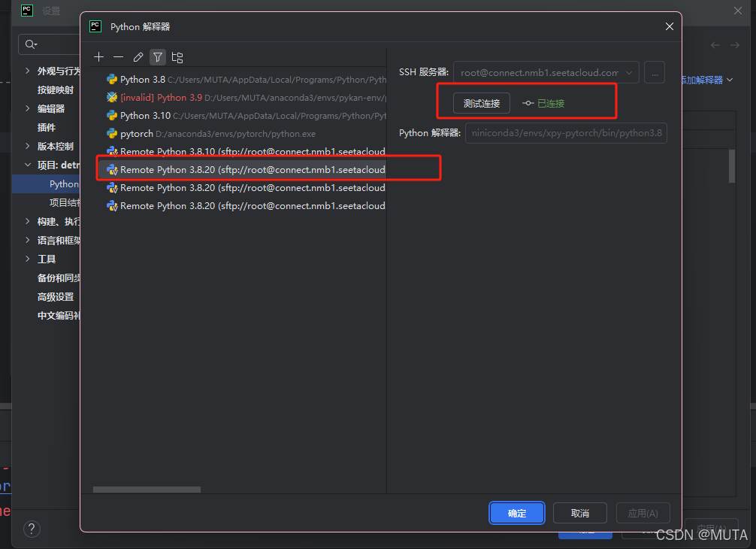Open the 按键映射 settings page
Viewport: 756px width, 549px height.
(56, 89)
